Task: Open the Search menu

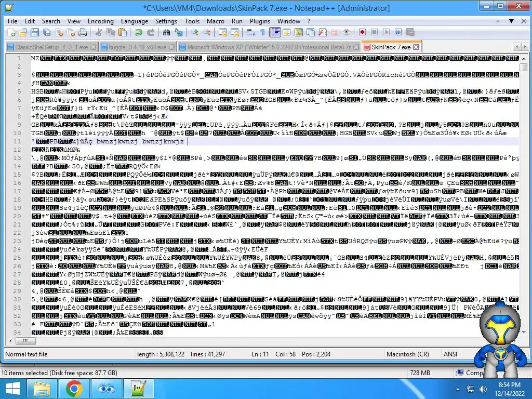Action: (51, 21)
